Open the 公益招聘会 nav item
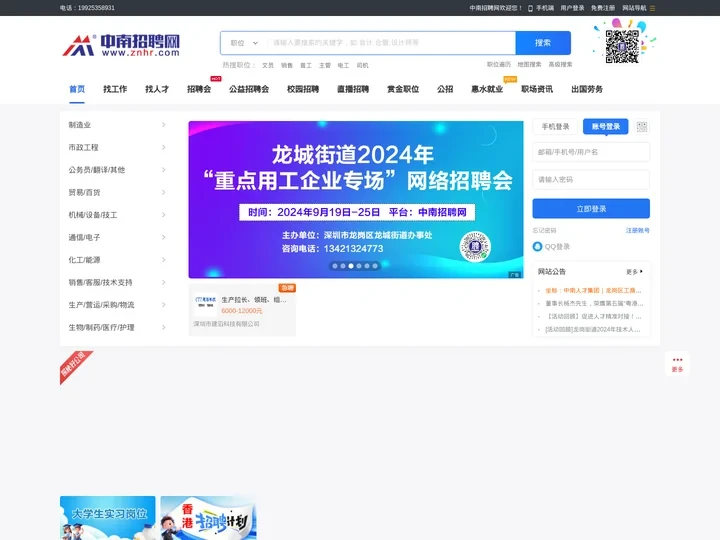Image resolution: width=720 pixels, height=540 pixels. [x=249, y=89]
